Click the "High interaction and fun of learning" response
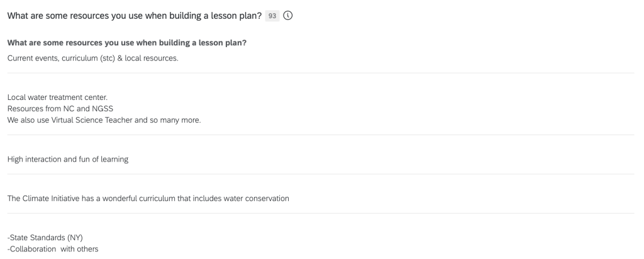 pyautogui.click(x=68, y=160)
